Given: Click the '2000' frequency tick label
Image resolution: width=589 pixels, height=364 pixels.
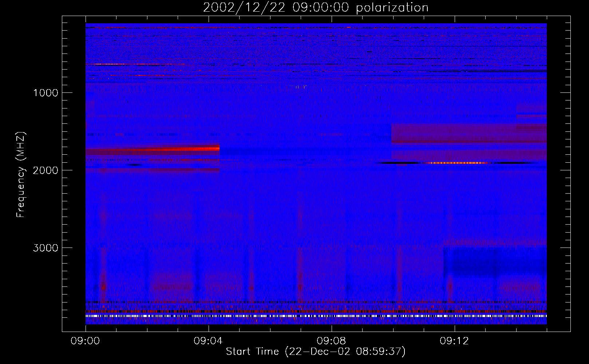Looking at the screenshot, I should pyautogui.click(x=46, y=170).
